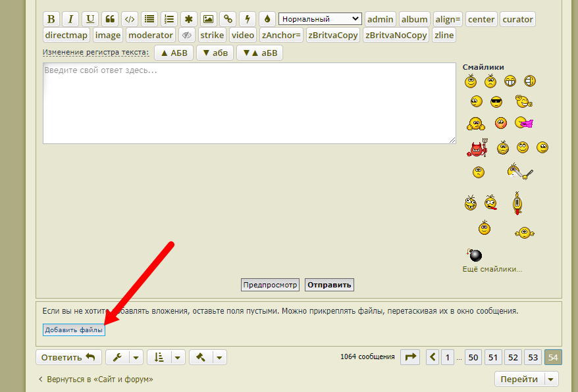Toggle bold text formatting

(51, 19)
